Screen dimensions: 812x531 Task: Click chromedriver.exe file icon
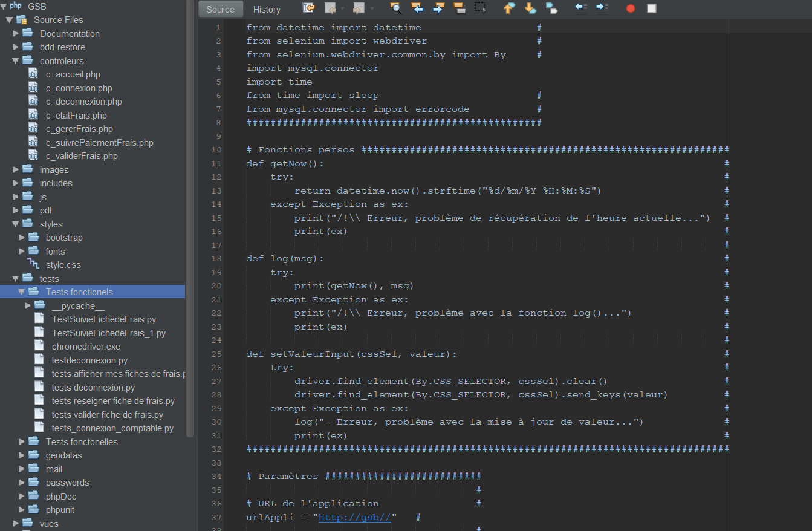tap(39, 346)
